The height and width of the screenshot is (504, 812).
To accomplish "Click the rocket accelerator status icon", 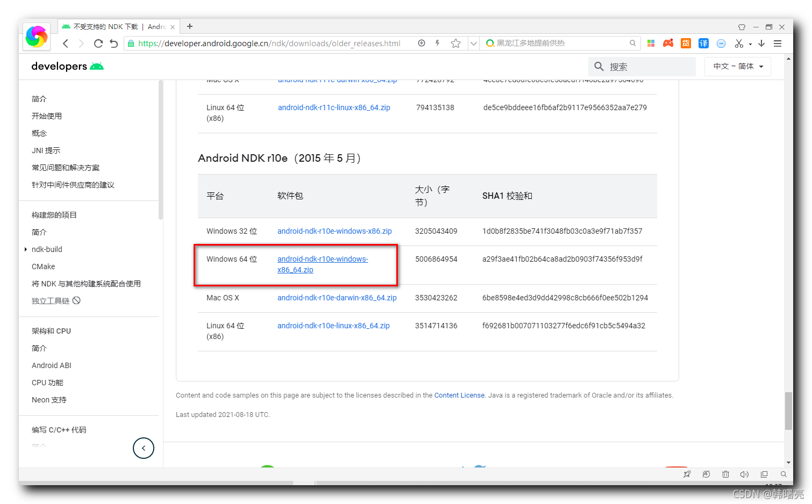I will 687,474.
